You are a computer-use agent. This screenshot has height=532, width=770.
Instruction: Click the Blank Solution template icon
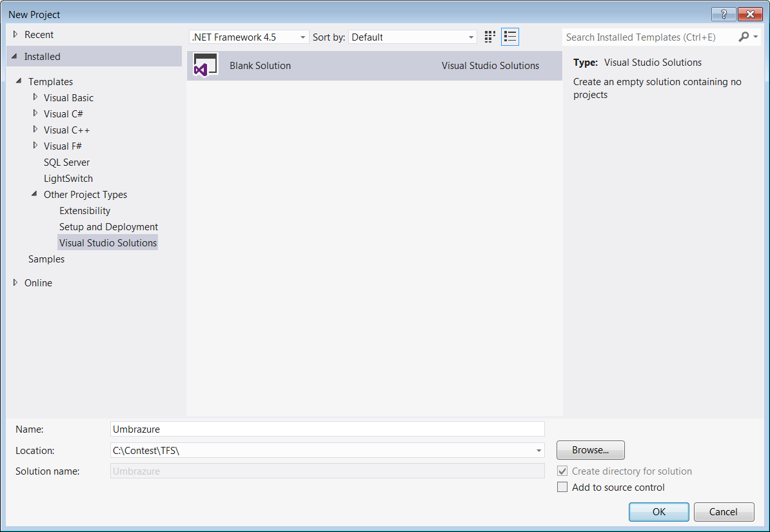(x=206, y=66)
